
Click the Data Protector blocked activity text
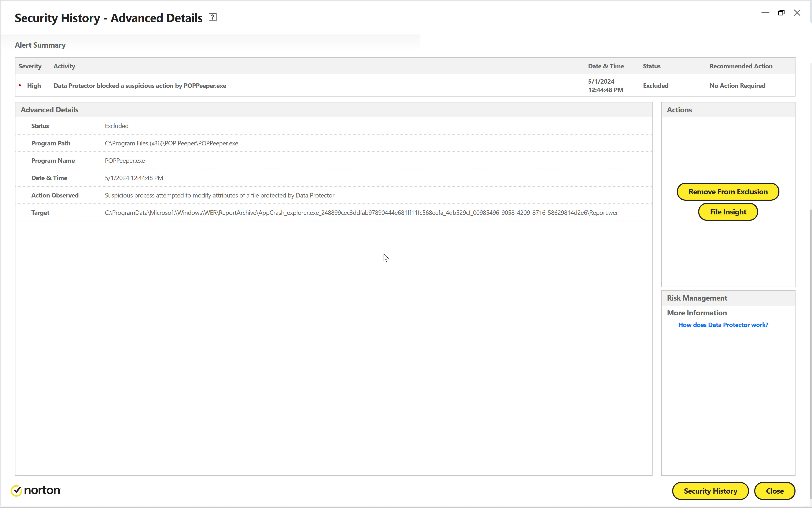click(140, 86)
